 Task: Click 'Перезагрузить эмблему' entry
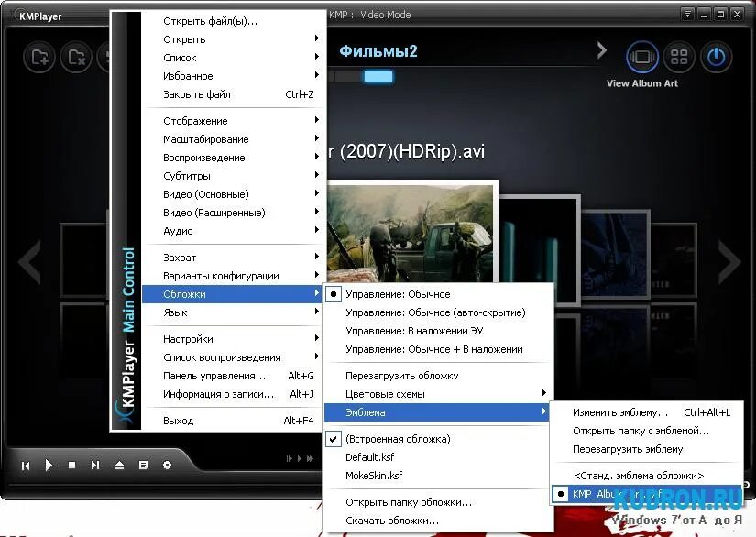646,449
